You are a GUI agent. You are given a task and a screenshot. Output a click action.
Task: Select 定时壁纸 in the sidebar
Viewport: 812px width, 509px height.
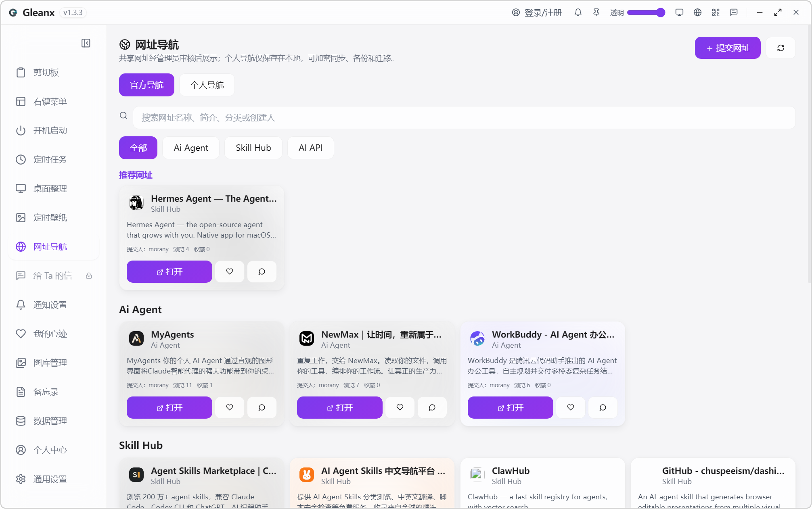pos(54,217)
